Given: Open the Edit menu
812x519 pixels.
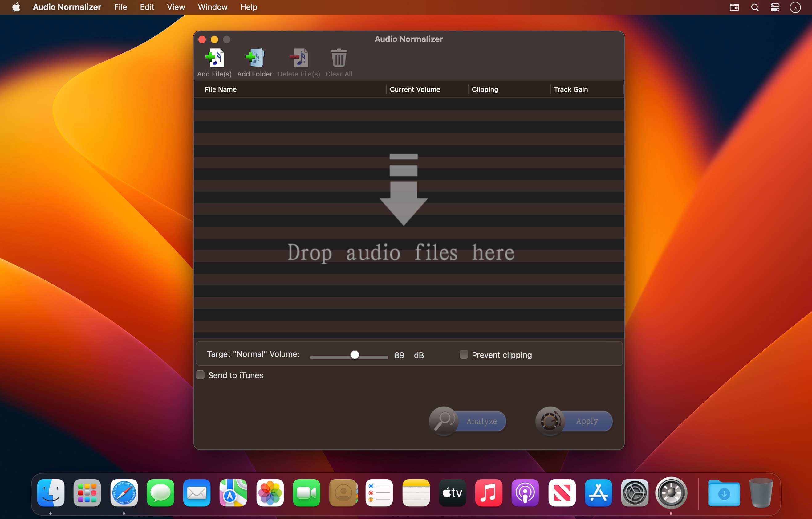Looking at the screenshot, I should coord(147,7).
